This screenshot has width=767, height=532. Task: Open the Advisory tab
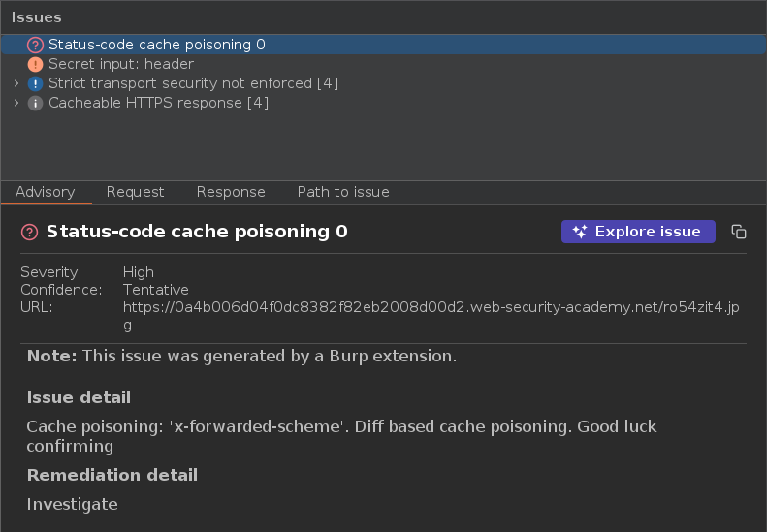pyautogui.click(x=45, y=192)
